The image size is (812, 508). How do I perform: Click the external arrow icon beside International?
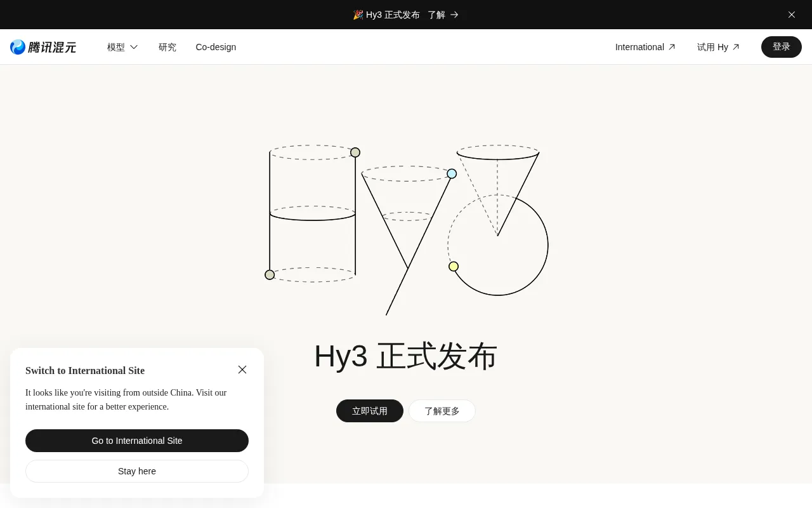(672, 47)
